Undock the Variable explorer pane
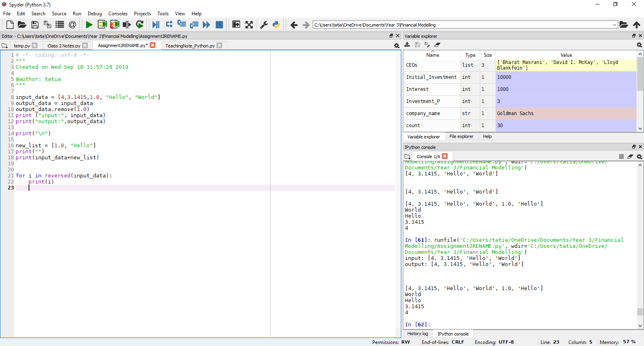Viewport: 644px width, 346px height. tap(634, 36)
